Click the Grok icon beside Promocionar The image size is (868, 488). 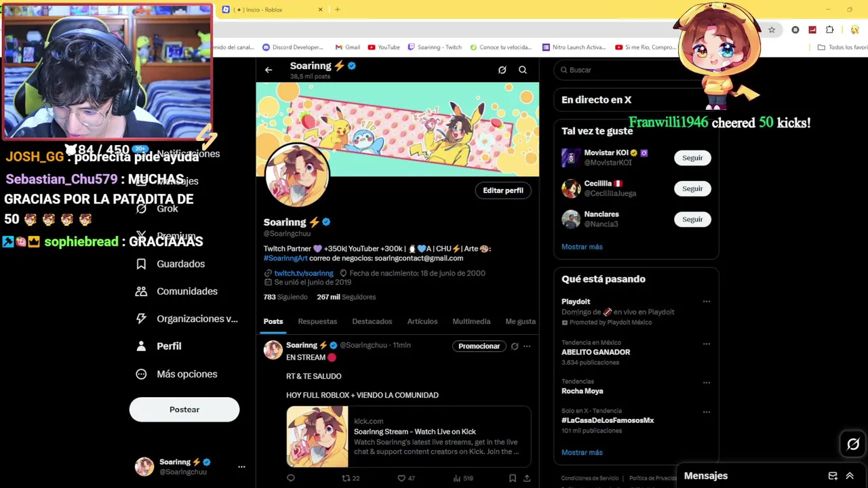click(515, 346)
